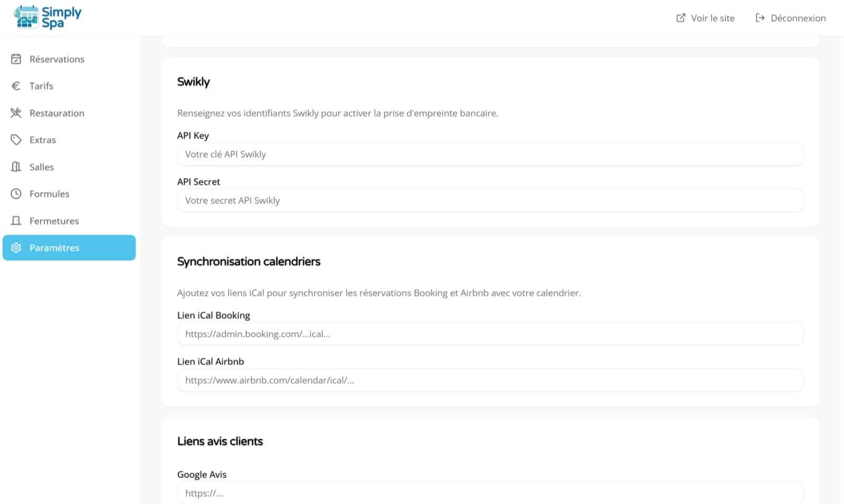The image size is (844, 504).
Task: Click Déconnexion to log out
Action: [x=798, y=18]
